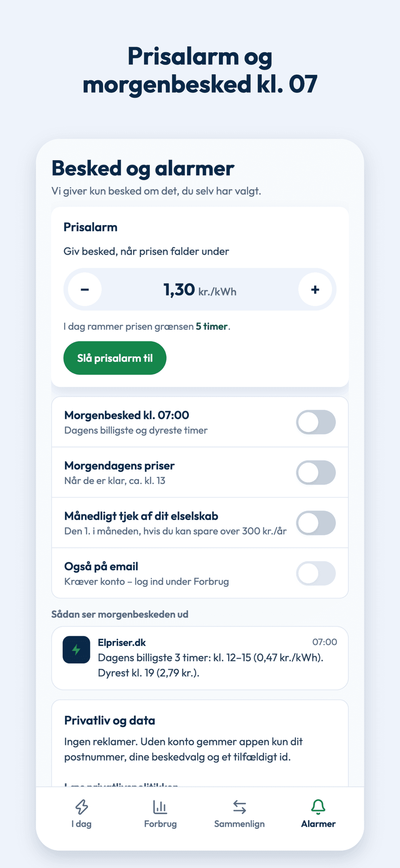The width and height of the screenshot is (400, 868).
Task: Tap the Alarmer bell icon
Action: click(x=318, y=807)
